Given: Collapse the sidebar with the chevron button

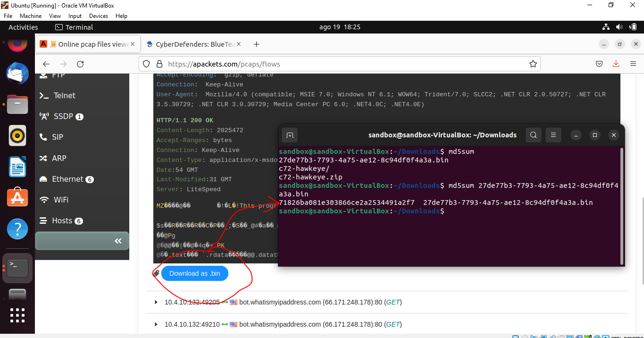Looking at the screenshot, I should pyautogui.click(x=117, y=241).
